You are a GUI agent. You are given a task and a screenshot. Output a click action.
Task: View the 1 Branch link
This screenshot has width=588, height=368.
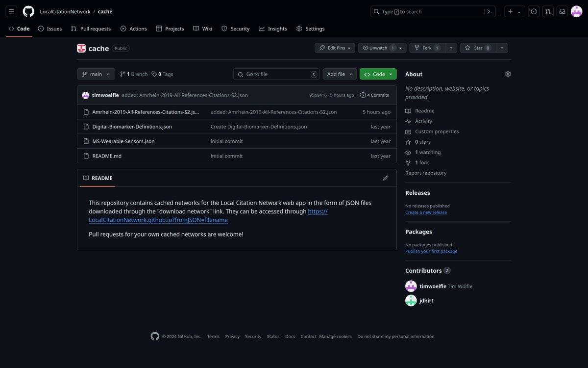point(134,74)
